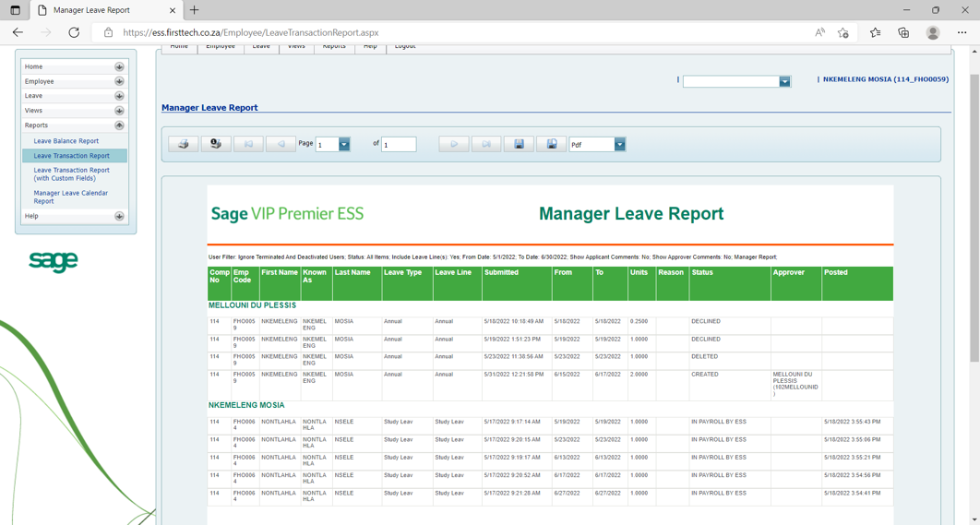
Task: Open Leave Balance Report in sidebar
Action: [x=66, y=141]
